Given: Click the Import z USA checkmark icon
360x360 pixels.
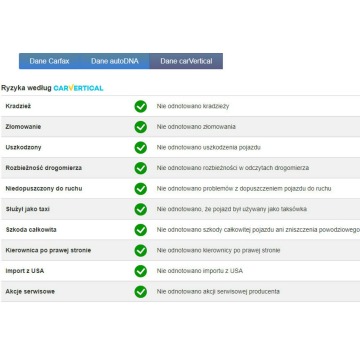Looking at the screenshot, I should click(x=141, y=271).
